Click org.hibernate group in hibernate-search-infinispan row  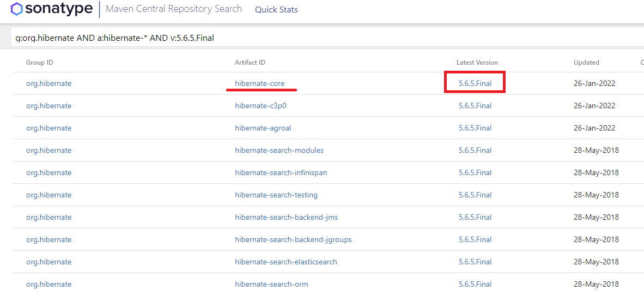click(x=49, y=172)
